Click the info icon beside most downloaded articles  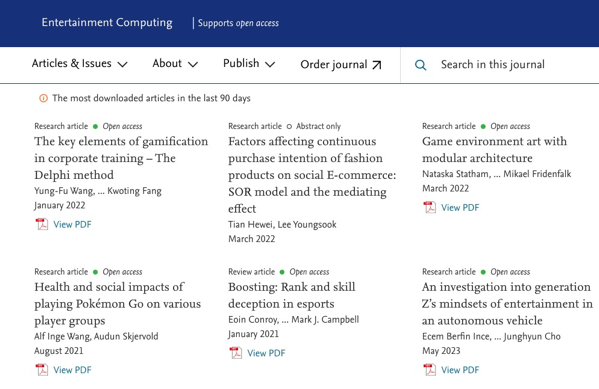(x=44, y=98)
